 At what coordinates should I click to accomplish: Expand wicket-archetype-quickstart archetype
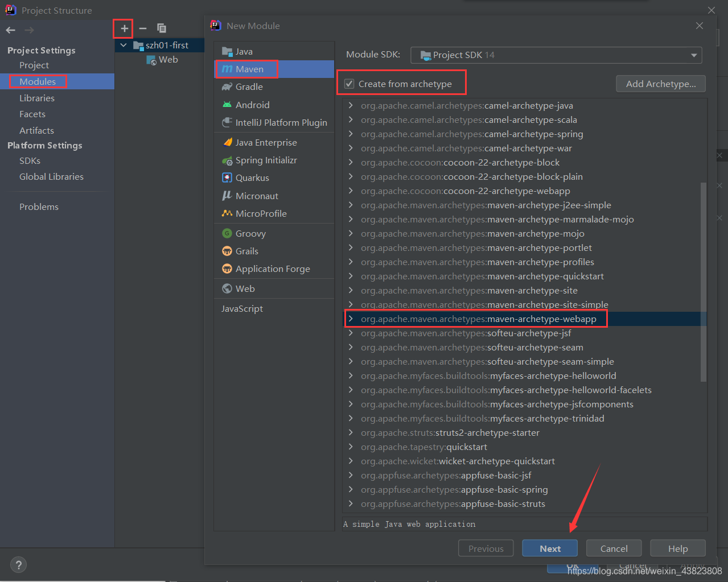351,461
